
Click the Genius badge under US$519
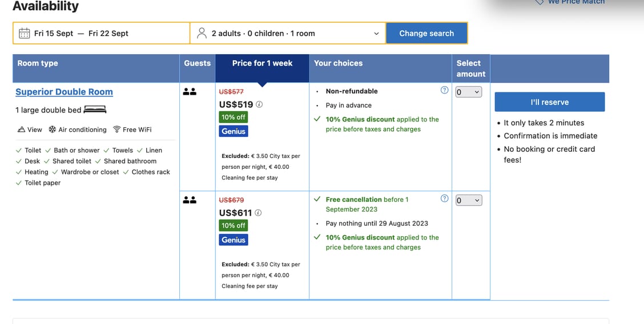(234, 131)
